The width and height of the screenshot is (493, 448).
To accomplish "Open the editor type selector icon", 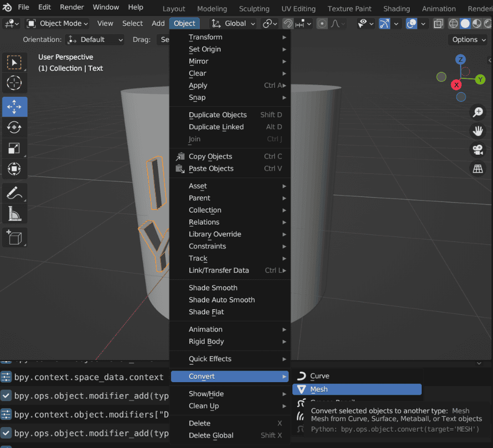I will pos(12,23).
